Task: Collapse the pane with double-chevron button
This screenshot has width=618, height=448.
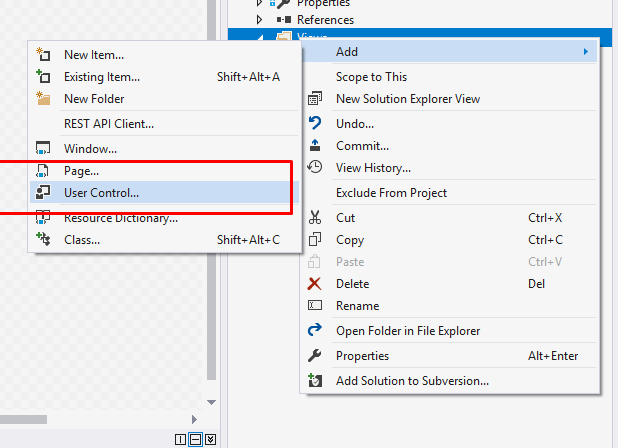Action: pyautogui.click(x=211, y=440)
